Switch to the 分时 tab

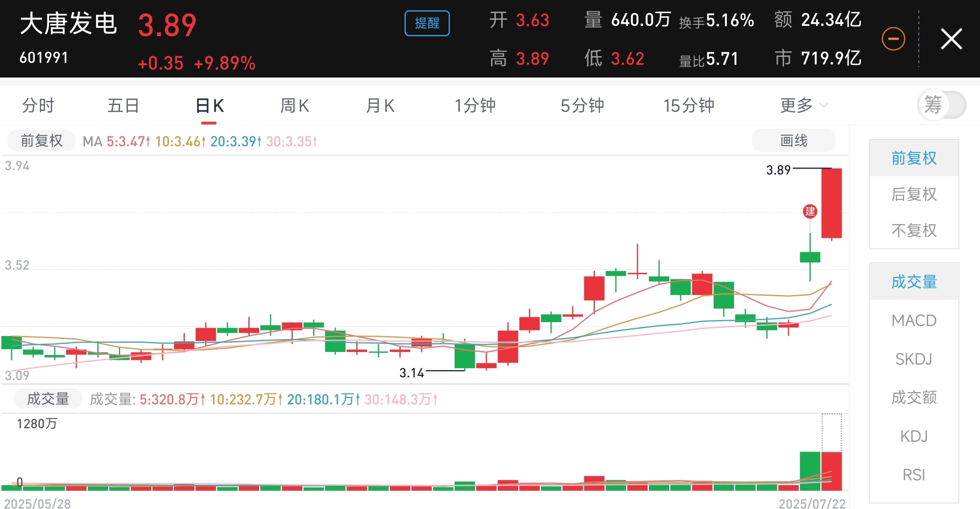(x=38, y=106)
